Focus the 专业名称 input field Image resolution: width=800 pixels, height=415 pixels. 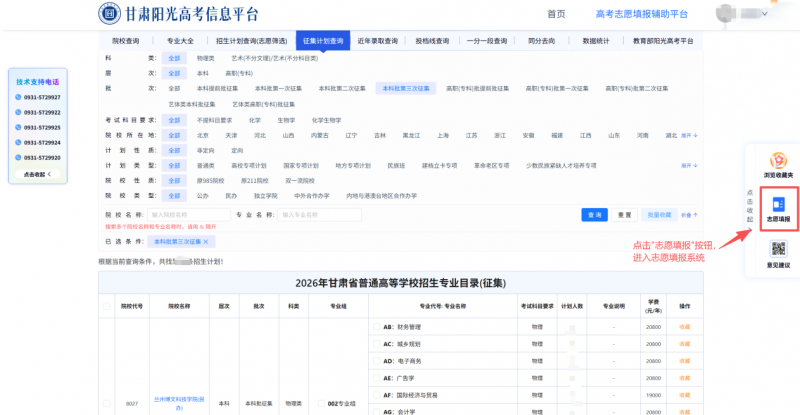click(x=319, y=215)
